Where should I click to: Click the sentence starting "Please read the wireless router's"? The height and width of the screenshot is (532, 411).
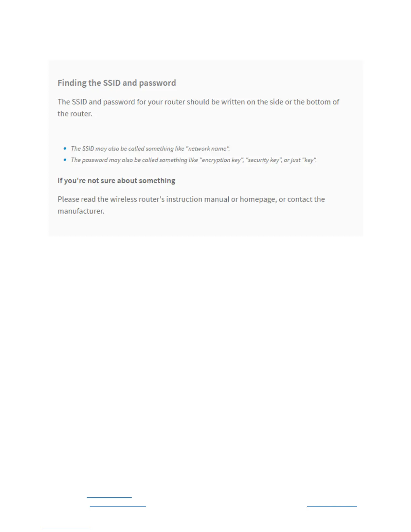(x=191, y=205)
